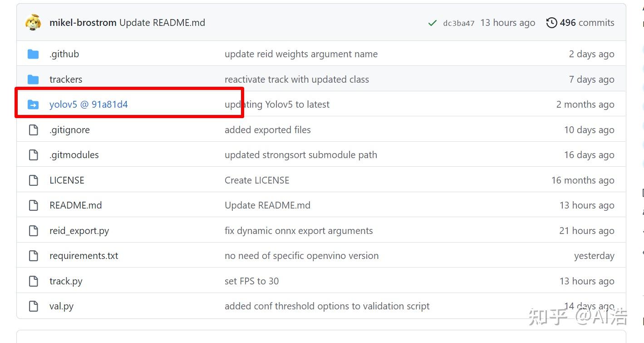644x343 pixels.
Task: Open the .gitmodules file
Action: (x=74, y=155)
